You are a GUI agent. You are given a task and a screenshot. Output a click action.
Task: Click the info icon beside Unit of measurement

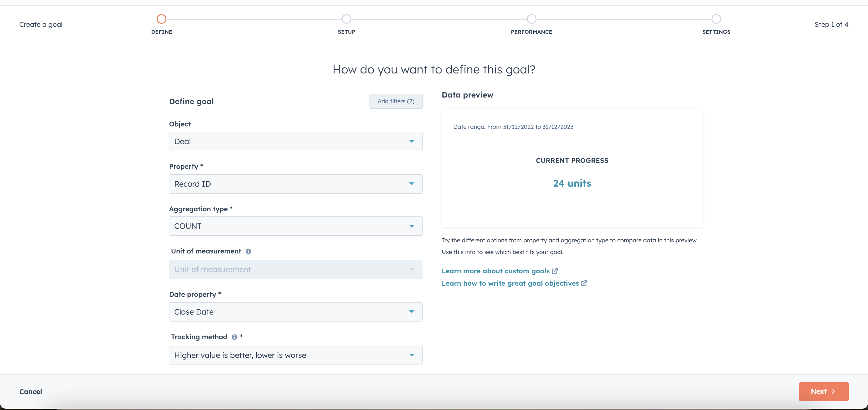pos(249,251)
